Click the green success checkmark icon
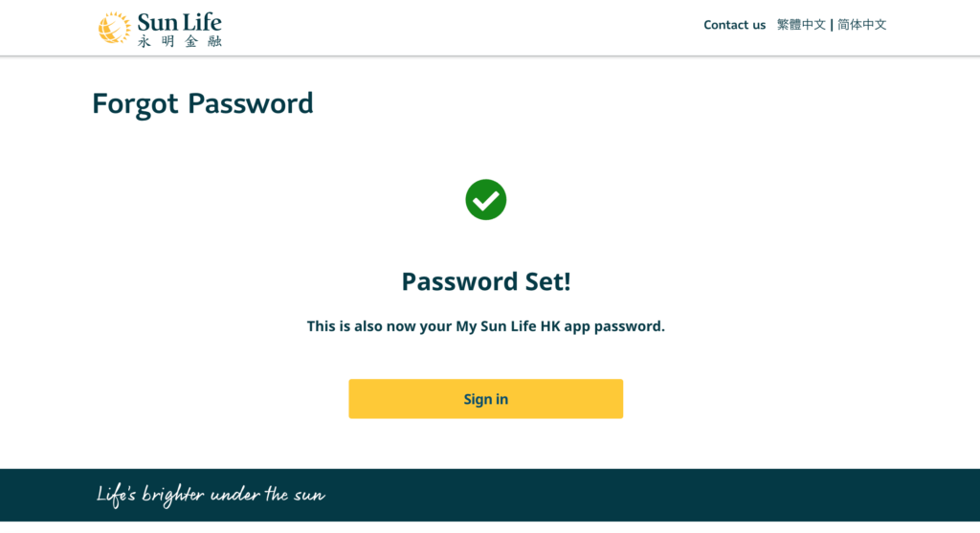980x533 pixels. [485, 199]
